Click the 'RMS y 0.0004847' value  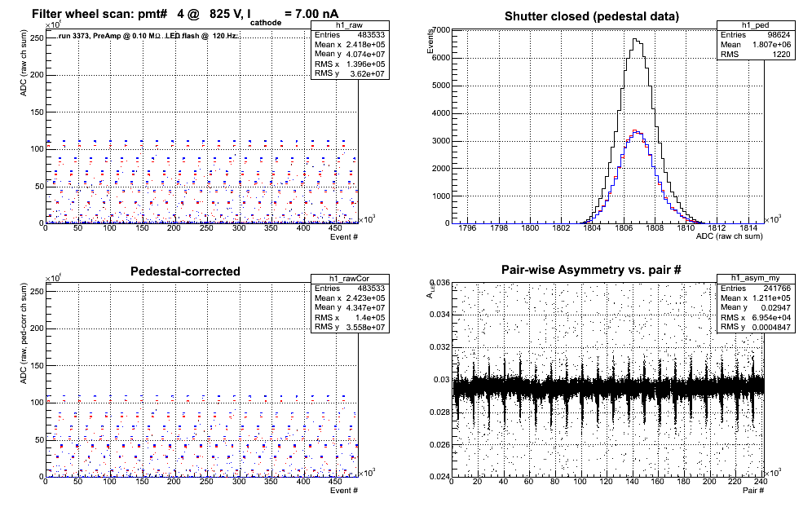[x=756, y=327]
